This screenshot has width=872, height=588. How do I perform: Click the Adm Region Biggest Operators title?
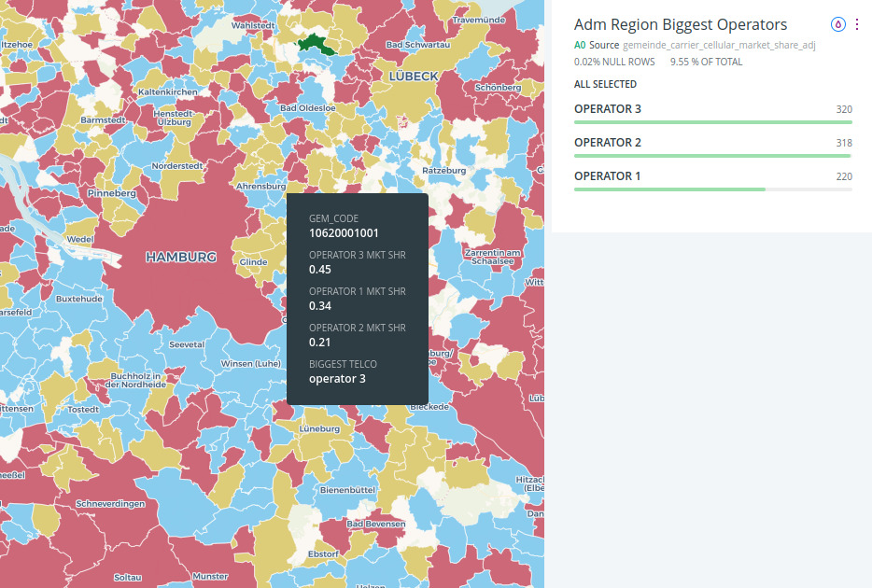(x=681, y=25)
